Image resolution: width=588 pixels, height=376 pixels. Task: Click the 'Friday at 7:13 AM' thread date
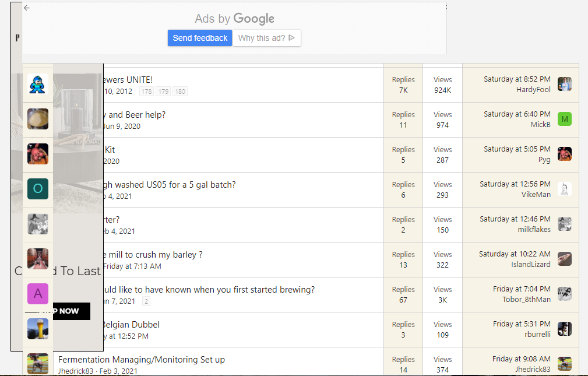tap(132, 266)
